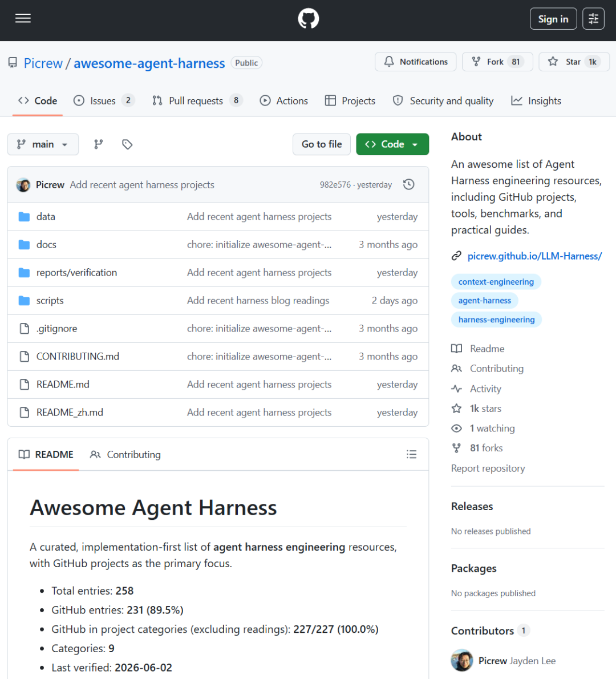Open the Pull requests tab
The height and width of the screenshot is (679, 616).
[197, 101]
